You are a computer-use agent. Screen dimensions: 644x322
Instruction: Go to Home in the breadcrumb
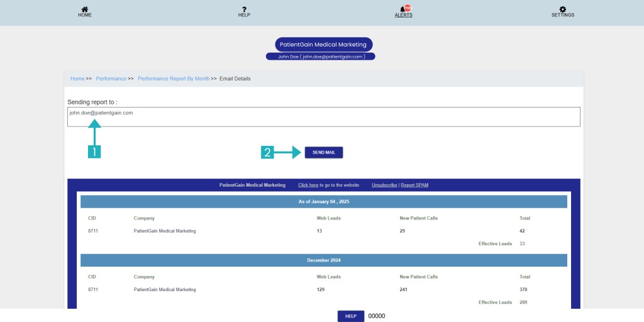pyautogui.click(x=77, y=79)
